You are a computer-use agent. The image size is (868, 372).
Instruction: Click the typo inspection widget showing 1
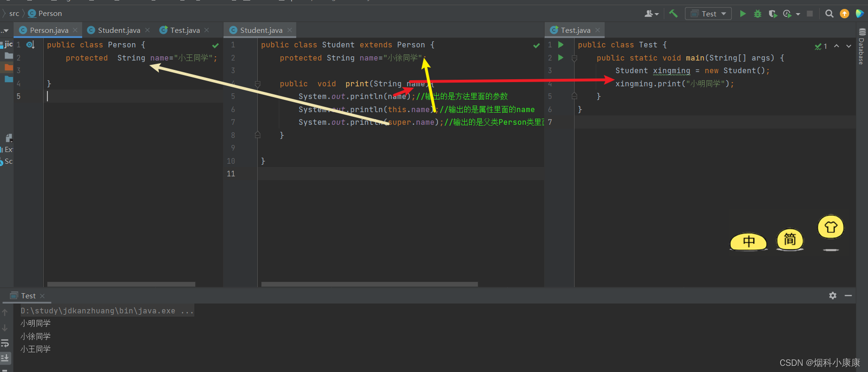pos(821,46)
